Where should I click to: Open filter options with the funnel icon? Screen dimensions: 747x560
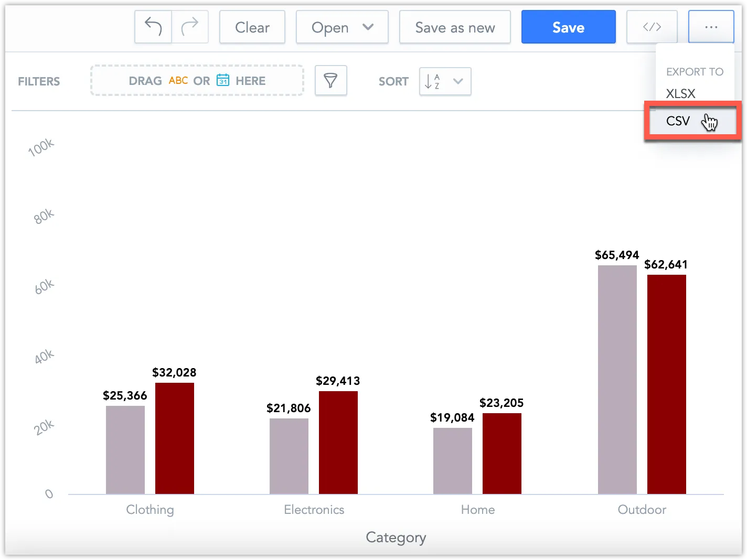pos(330,80)
